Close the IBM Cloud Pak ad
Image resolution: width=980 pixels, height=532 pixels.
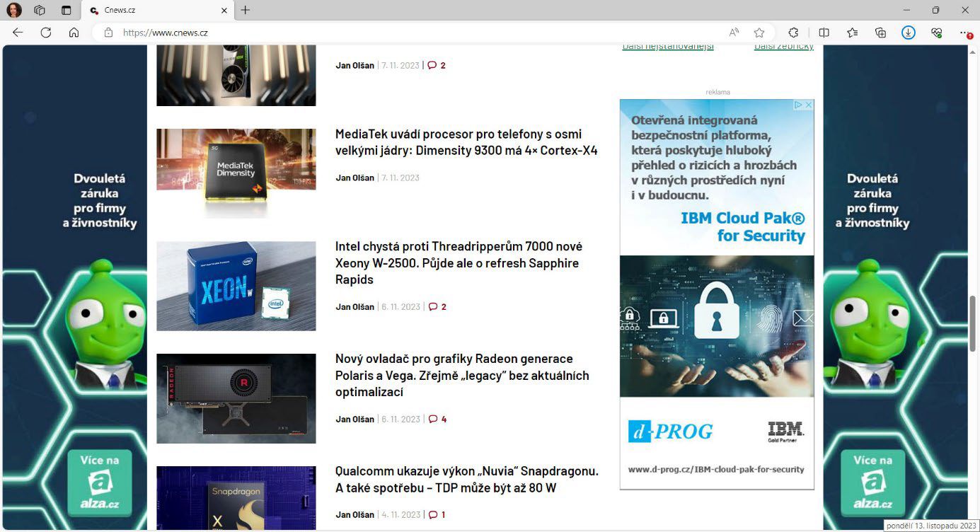[809, 105]
